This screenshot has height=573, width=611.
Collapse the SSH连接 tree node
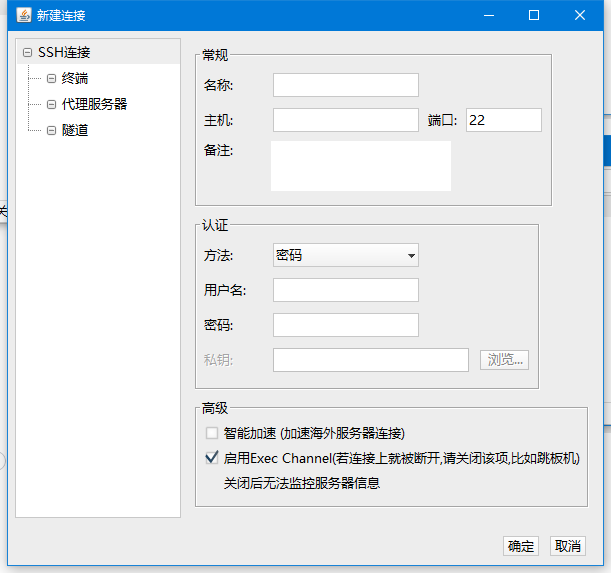pyautogui.click(x=27, y=53)
